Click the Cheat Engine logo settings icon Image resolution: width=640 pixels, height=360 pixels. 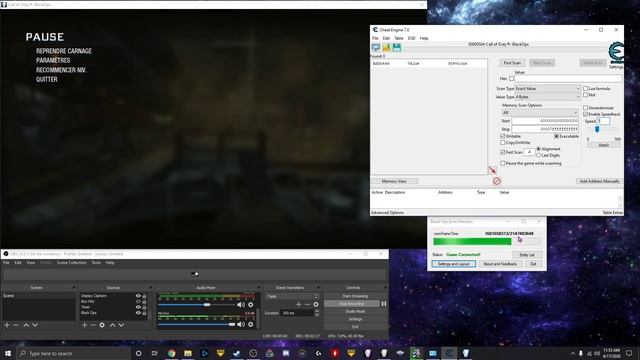click(616, 53)
